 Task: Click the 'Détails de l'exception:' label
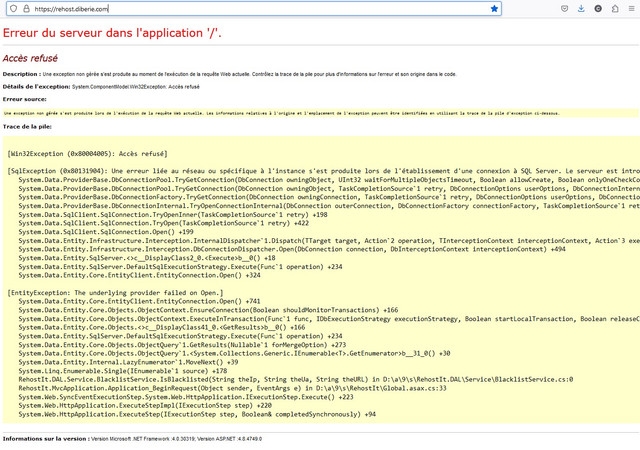point(36,87)
